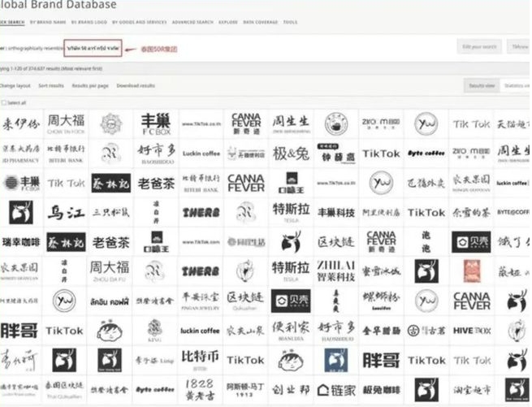Select the 极&兔 logo result
The height and width of the screenshot is (407, 532).
(x=291, y=154)
